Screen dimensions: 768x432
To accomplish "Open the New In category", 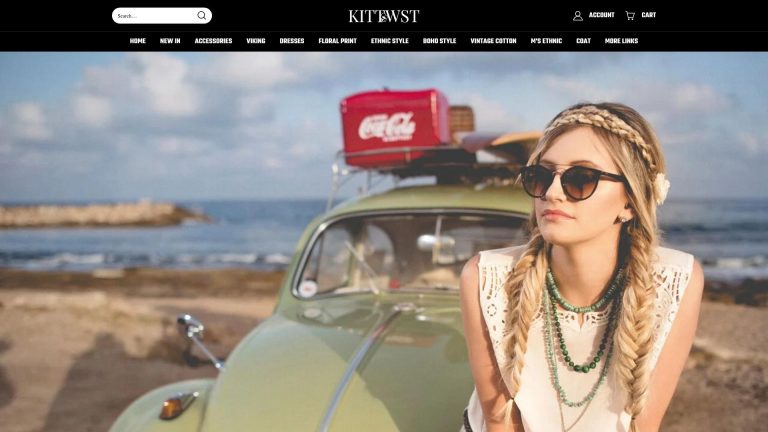I will tap(170, 41).
